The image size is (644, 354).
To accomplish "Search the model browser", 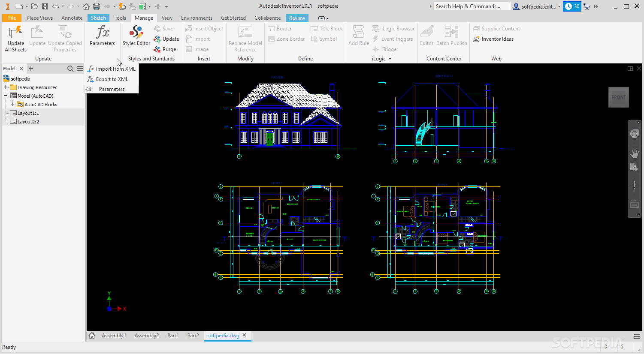I will pyautogui.click(x=70, y=69).
